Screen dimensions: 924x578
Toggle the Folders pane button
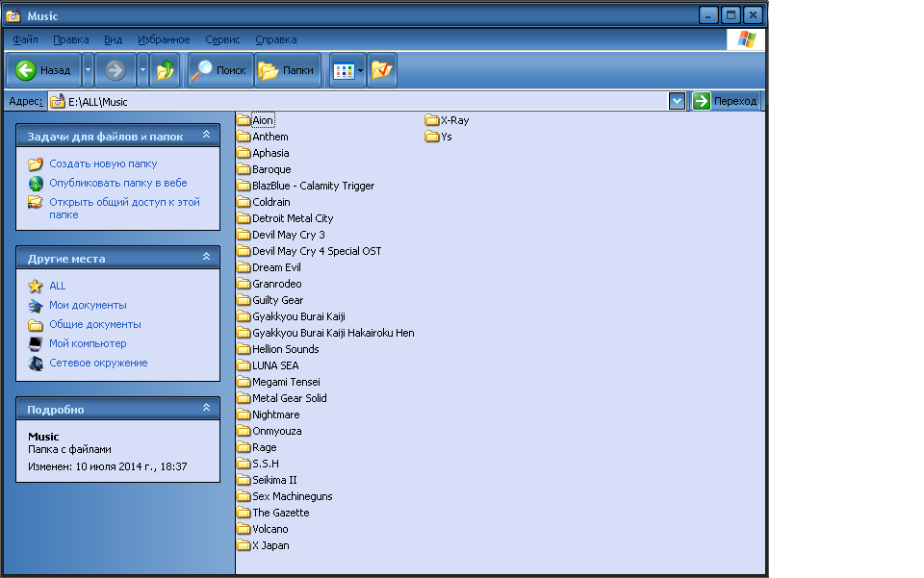(x=288, y=70)
